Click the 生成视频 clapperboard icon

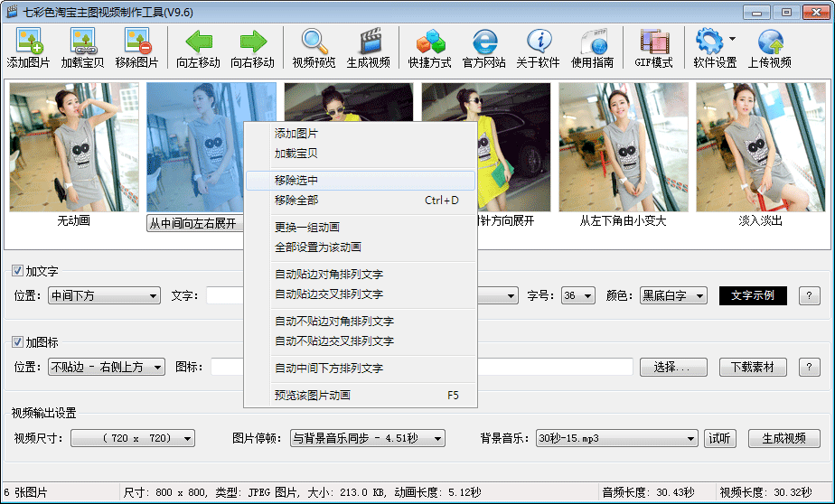click(x=369, y=48)
